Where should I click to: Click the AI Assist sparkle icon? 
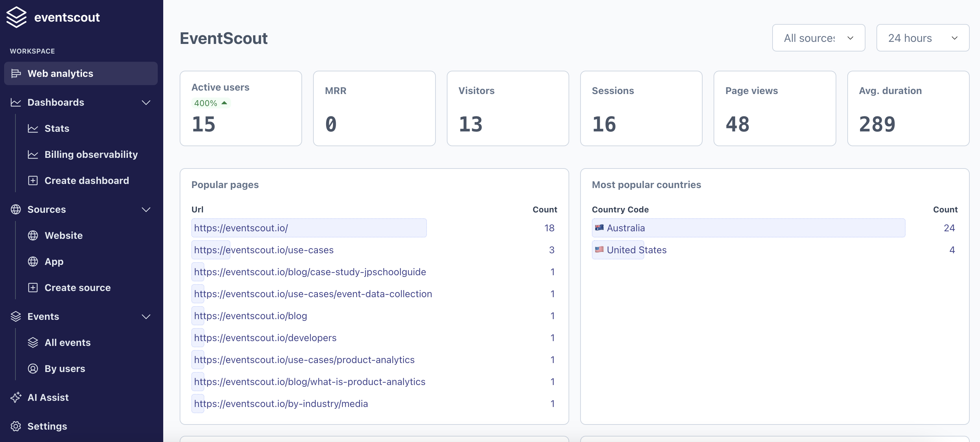coord(16,397)
